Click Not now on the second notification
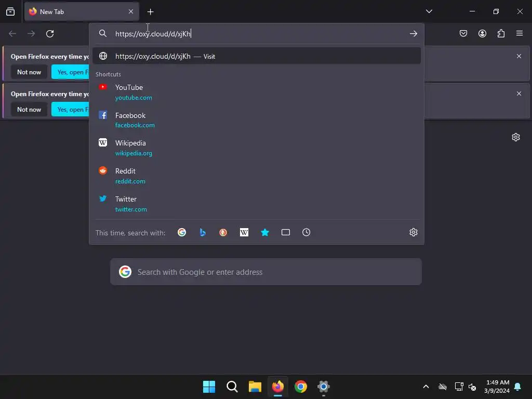 [x=29, y=109]
